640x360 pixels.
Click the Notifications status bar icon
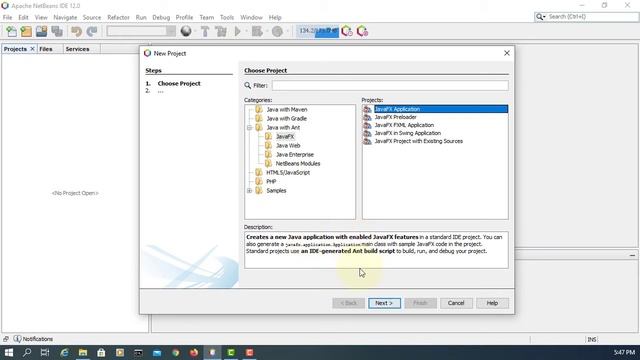pos(17,339)
